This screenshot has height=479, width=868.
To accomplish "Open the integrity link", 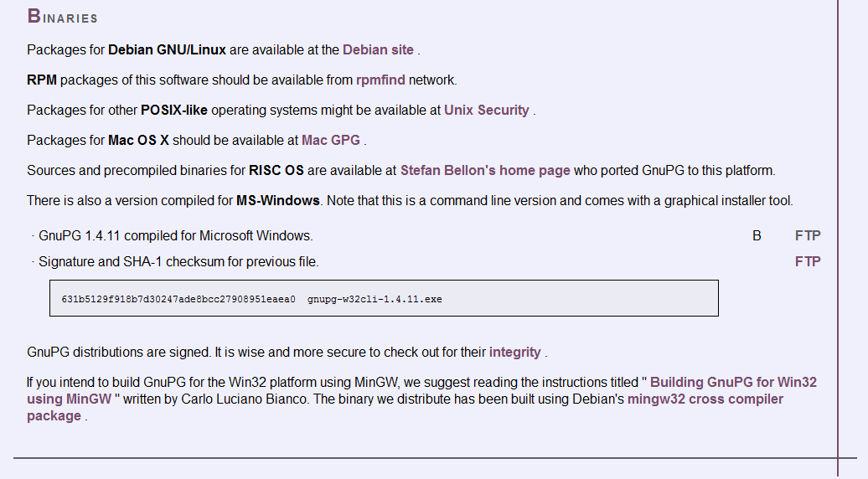I will pos(514,352).
